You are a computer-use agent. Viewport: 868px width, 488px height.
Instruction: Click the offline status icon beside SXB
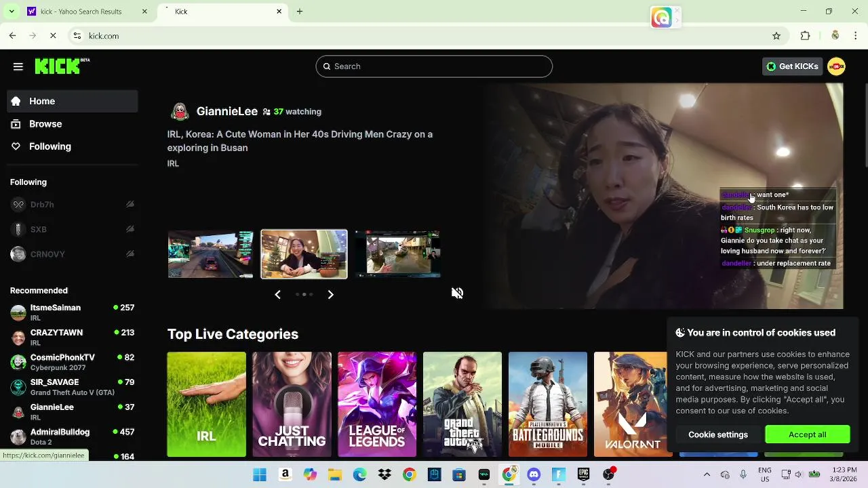click(x=130, y=229)
